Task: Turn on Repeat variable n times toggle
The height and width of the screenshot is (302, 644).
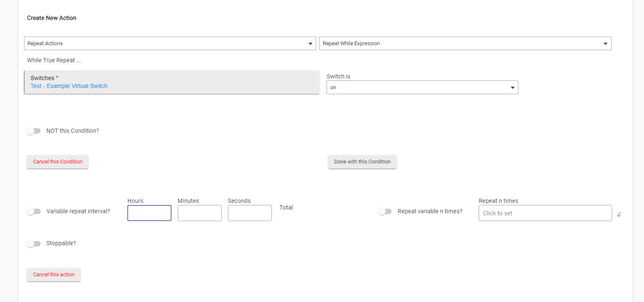Action: [x=385, y=212]
